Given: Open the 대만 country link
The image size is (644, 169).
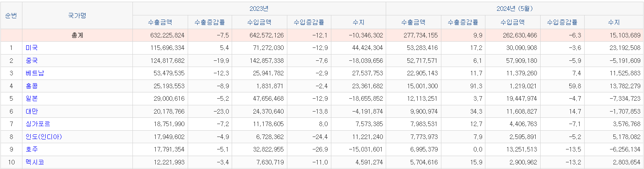Looking at the screenshot, I should tap(32, 112).
